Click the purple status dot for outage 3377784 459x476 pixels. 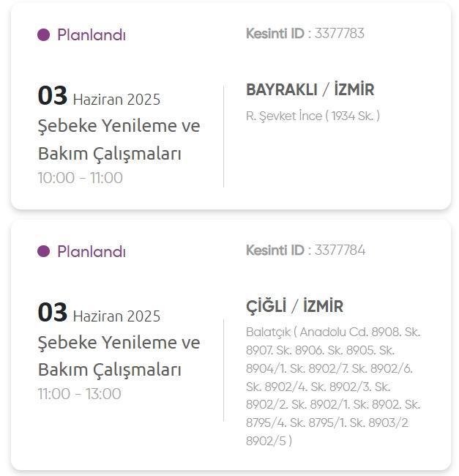[x=43, y=251]
